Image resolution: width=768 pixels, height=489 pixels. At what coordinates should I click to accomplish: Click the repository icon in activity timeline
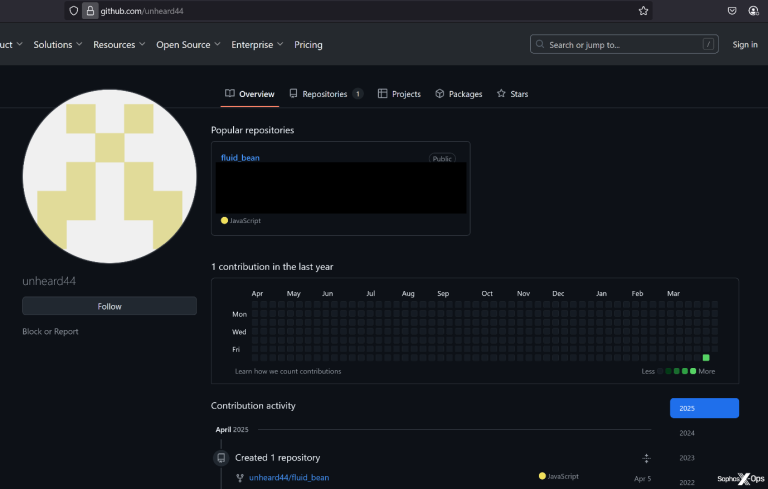pyautogui.click(x=221, y=458)
